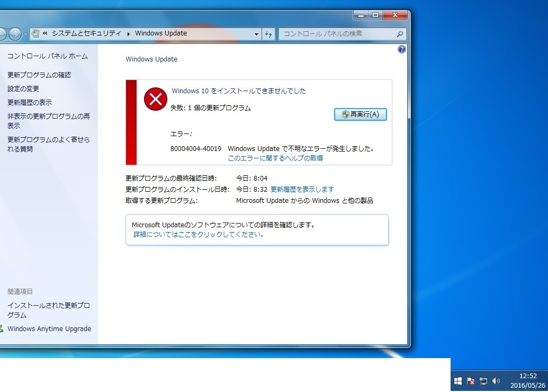548x392 pixels.
Task: Minimize the Windows Update window
Action: click(x=361, y=15)
